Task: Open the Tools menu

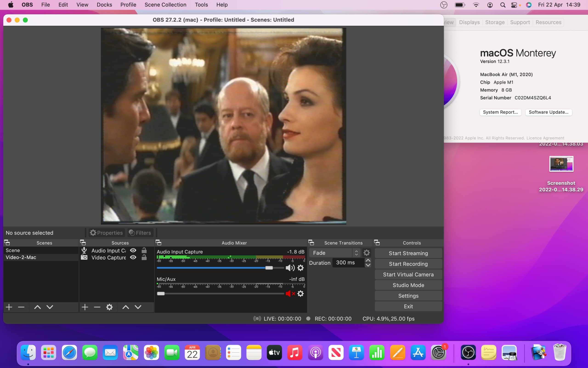Action: tap(201, 5)
